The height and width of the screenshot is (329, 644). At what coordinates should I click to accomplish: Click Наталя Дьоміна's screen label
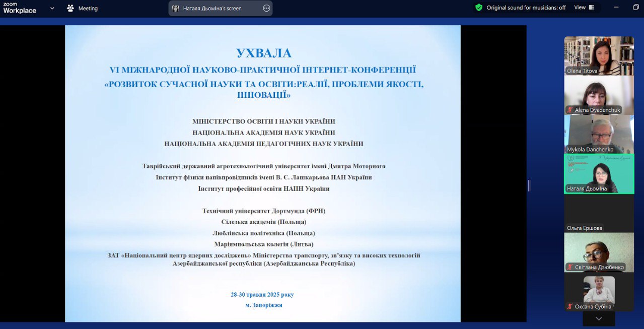tap(212, 8)
